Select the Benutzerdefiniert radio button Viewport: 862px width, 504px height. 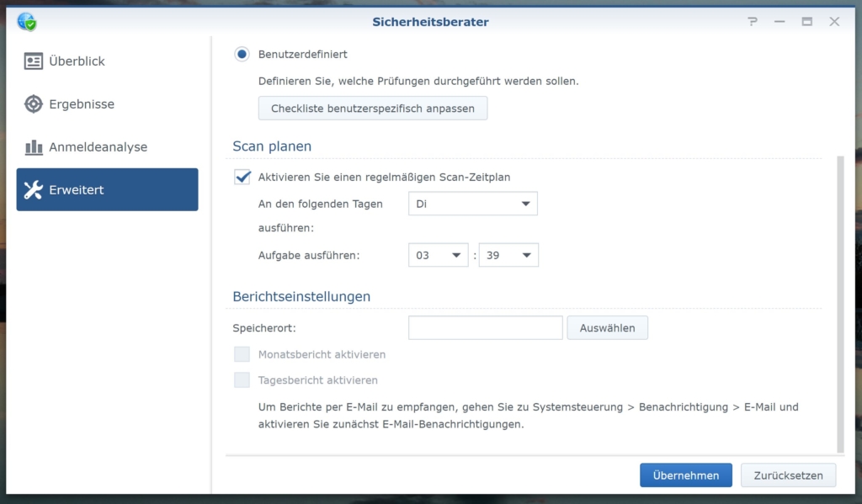point(242,54)
